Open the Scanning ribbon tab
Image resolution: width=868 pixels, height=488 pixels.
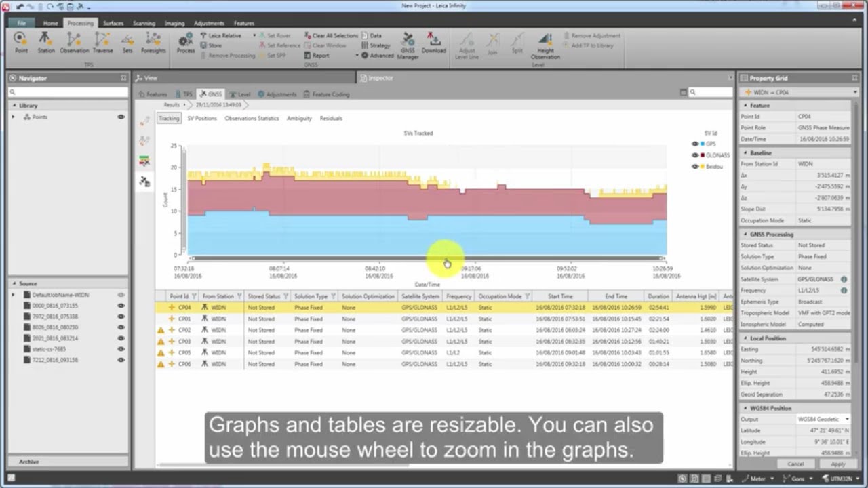tap(144, 23)
